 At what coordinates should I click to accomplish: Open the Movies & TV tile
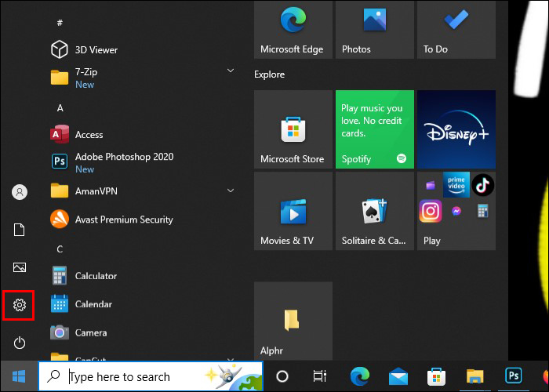coord(293,211)
